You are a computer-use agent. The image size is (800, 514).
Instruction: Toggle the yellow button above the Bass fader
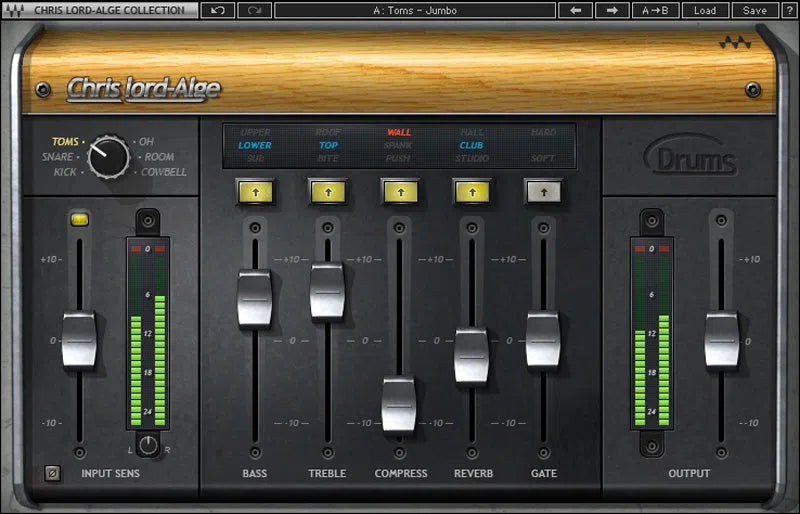(255, 190)
